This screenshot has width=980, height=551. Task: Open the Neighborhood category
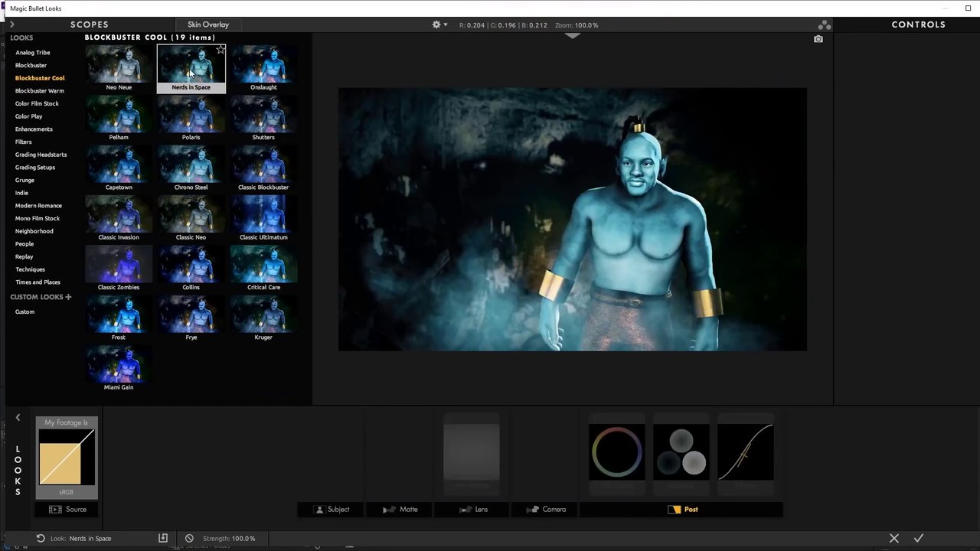pos(34,231)
